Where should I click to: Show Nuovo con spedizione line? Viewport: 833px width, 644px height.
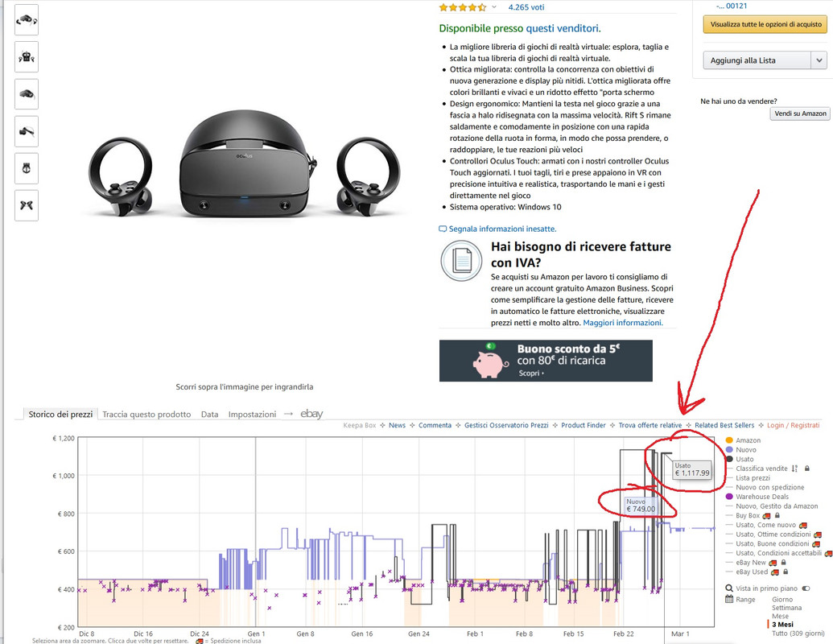pyautogui.click(x=769, y=487)
